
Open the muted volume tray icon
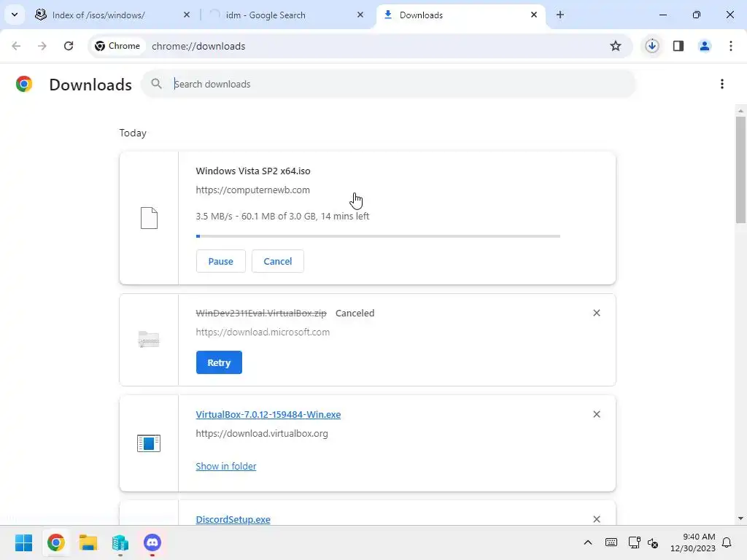pyautogui.click(x=653, y=542)
